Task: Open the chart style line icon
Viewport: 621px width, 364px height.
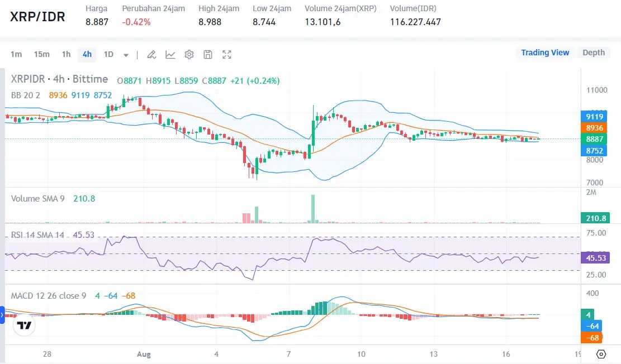Action: (x=170, y=54)
